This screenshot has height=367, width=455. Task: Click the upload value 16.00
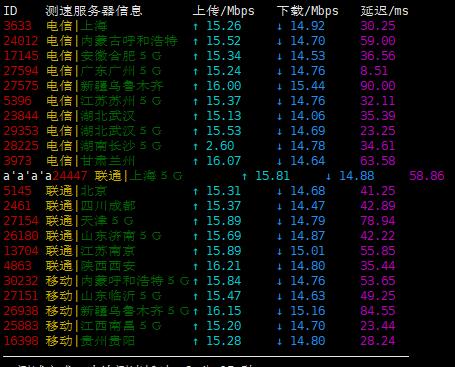[224, 86]
